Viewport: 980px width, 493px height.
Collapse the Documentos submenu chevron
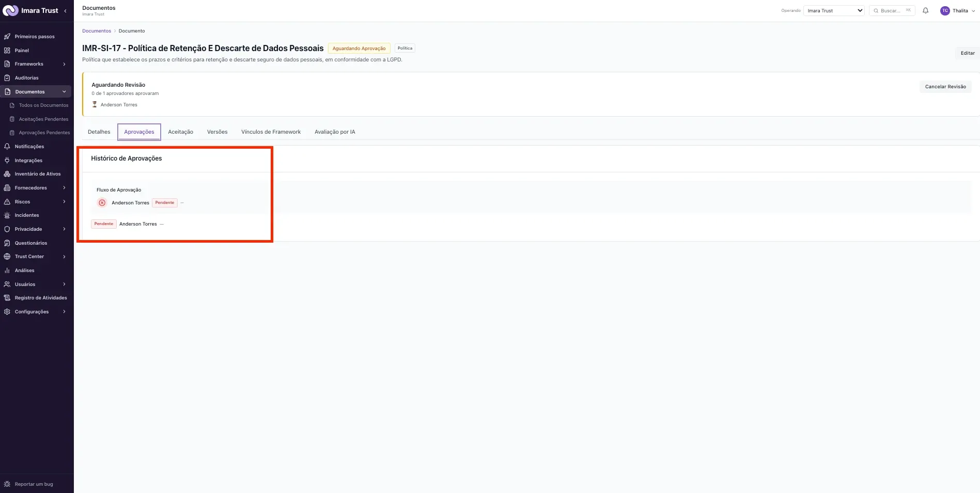64,92
